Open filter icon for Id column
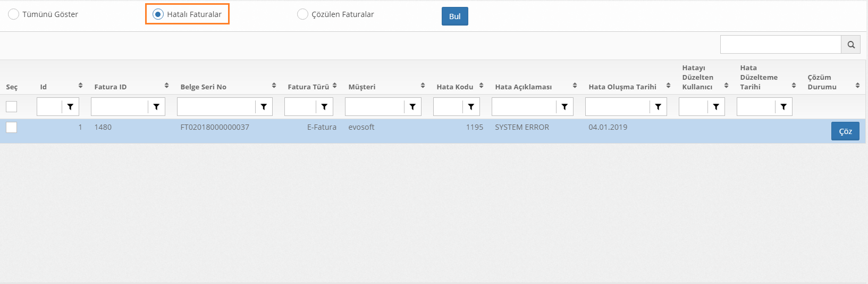868x284 pixels. pos(70,107)
